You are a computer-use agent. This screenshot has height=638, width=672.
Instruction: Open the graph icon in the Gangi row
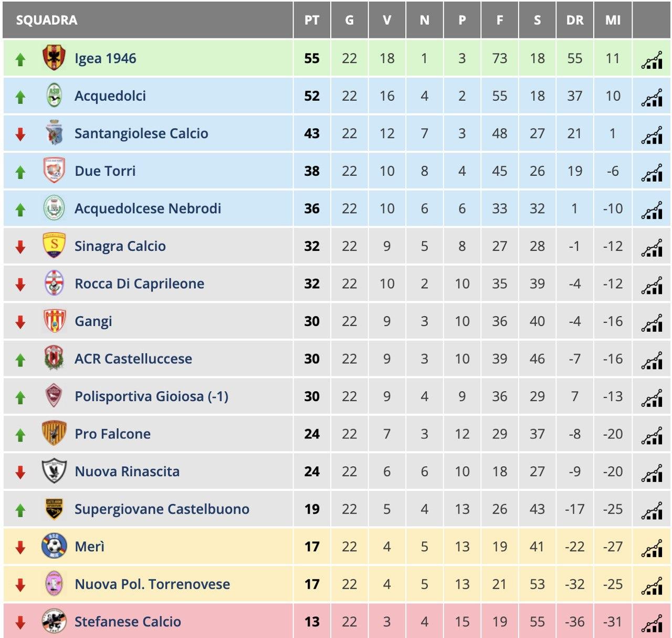pyautogui.click(x=652, y=323)
